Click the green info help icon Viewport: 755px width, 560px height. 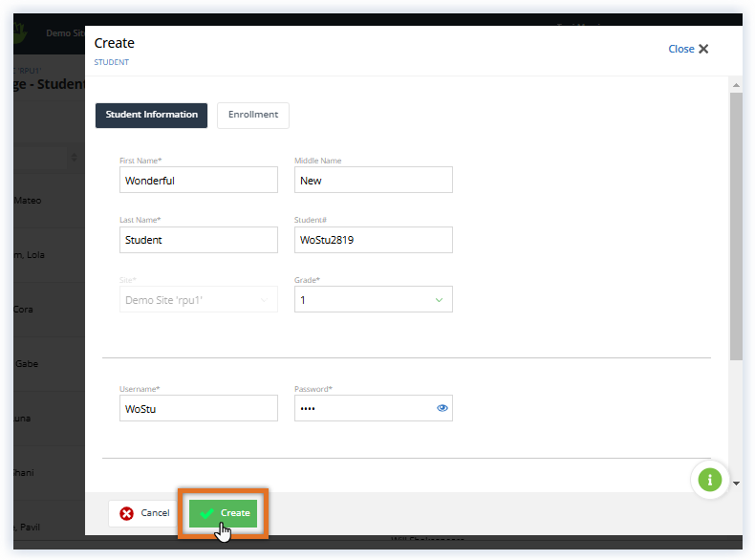[709, 480]
